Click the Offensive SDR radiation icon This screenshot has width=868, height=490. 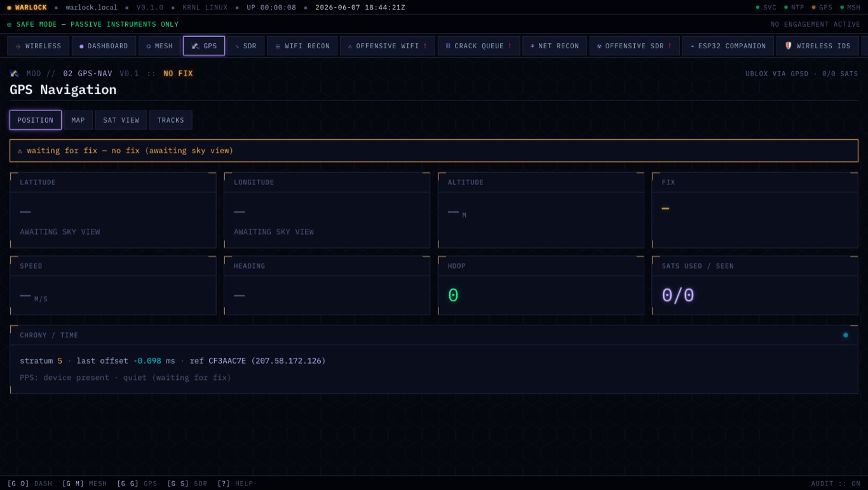coord(599,46)
